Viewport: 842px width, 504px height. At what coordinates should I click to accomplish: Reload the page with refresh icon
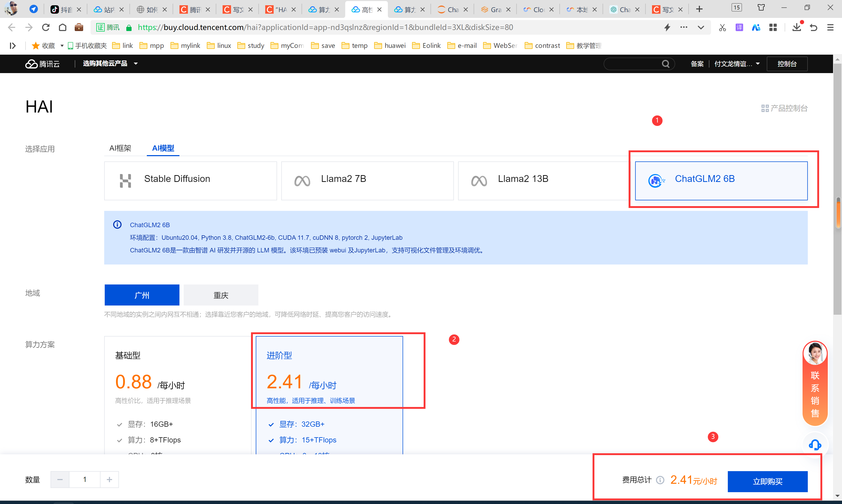46,28
